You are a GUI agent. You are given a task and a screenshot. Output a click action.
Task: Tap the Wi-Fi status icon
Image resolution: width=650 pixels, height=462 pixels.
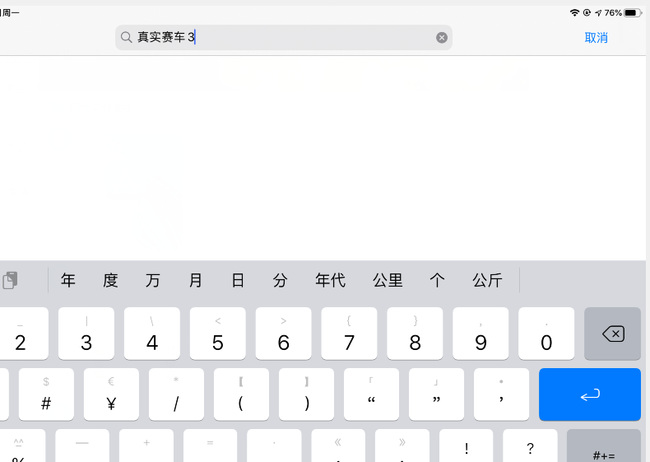(574, 12)
